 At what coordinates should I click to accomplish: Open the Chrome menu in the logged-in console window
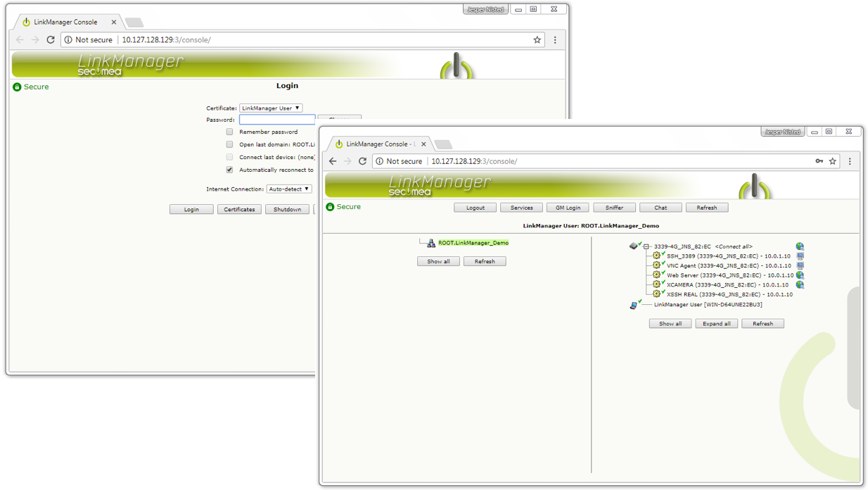click(850, 161)
